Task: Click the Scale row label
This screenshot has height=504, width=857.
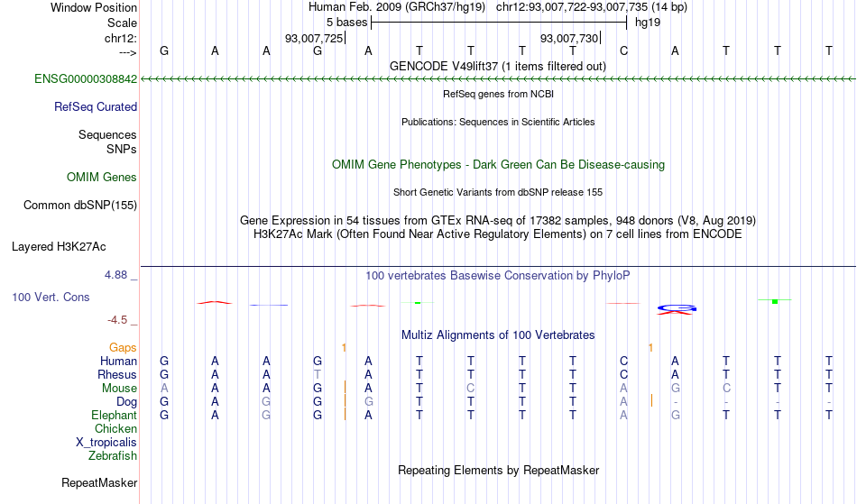Action: [x=122, y=23]
